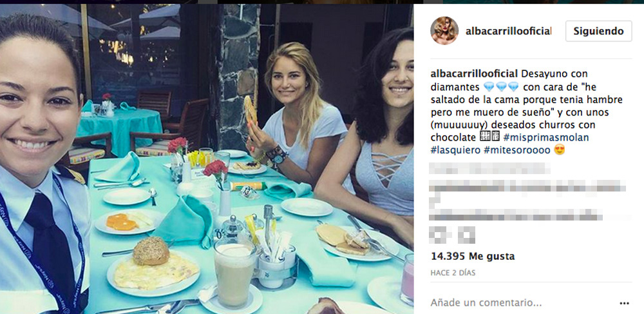This screenshot has height=314, width=644.
Task: Click the emoji after 'churros con chocolate'
Action: (x=489, y=137)
